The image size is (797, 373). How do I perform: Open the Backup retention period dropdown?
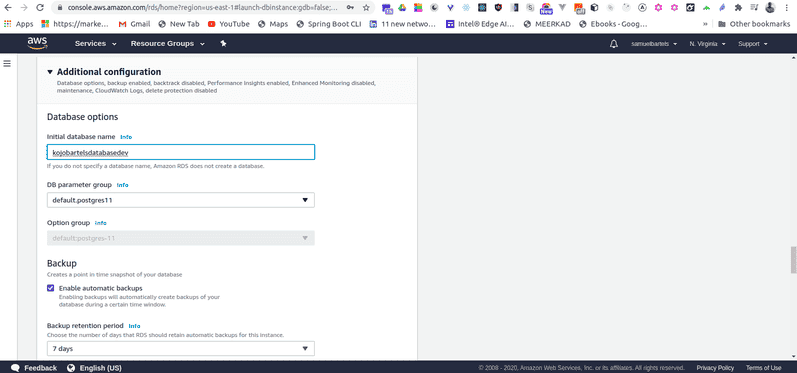tap(180, 349)
